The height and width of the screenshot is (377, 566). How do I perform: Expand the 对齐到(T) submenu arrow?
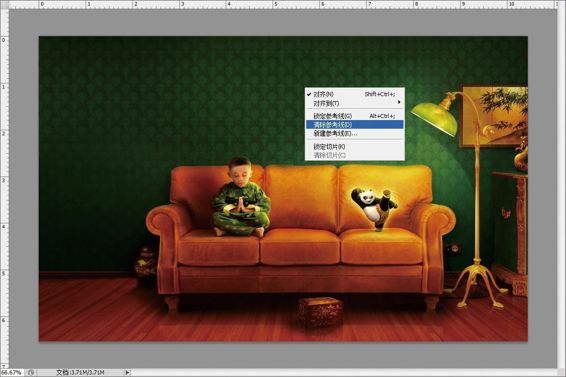399,103
